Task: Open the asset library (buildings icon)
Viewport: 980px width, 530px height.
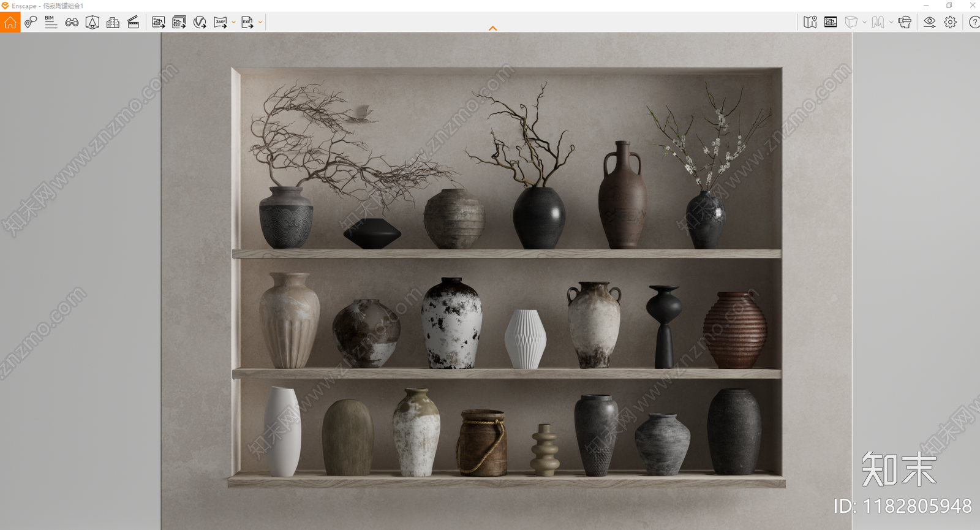Action: coord(113,23)
